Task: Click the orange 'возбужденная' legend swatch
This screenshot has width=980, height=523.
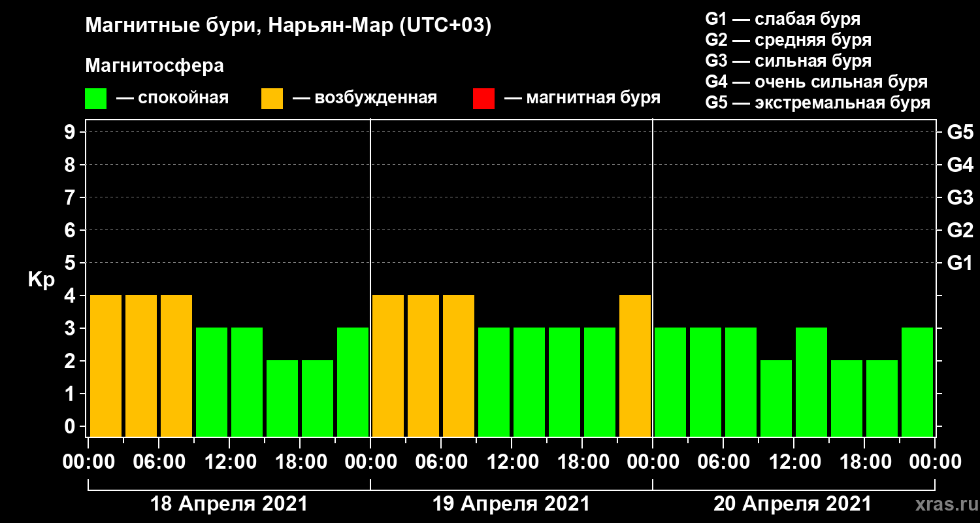Action: (272, 99)
